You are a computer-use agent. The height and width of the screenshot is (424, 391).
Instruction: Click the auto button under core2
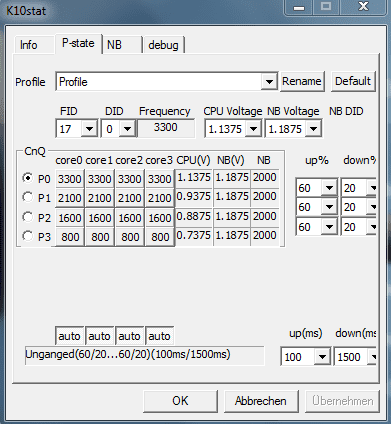pos(130,336)
